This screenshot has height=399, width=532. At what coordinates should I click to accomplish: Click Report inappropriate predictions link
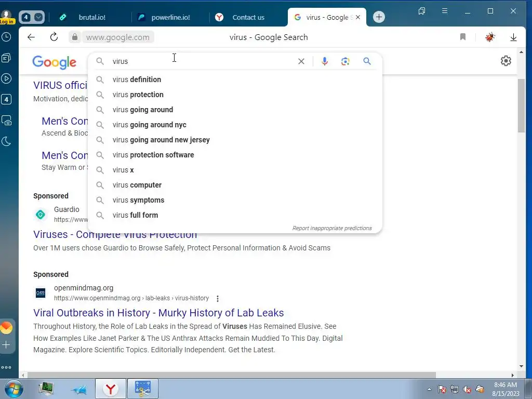[332, 229]
